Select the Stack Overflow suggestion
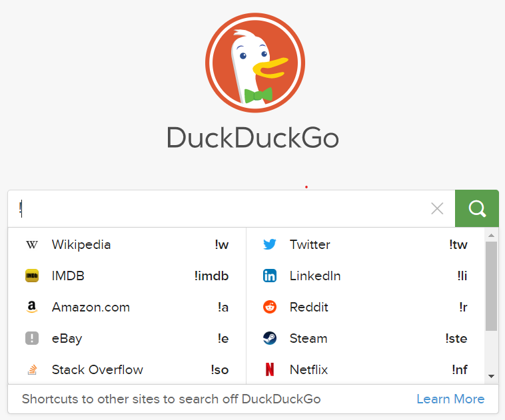 pyautogui.click(x=127, y=369)
